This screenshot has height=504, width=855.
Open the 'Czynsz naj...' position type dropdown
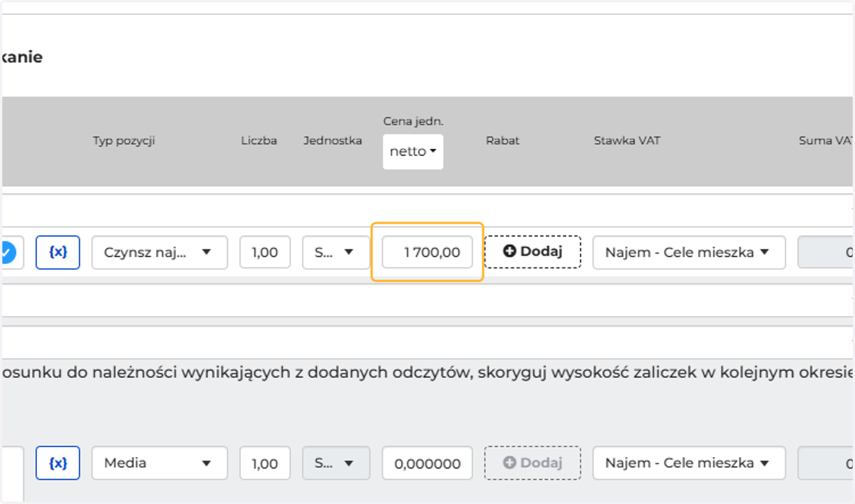click(x=160, y=252)
